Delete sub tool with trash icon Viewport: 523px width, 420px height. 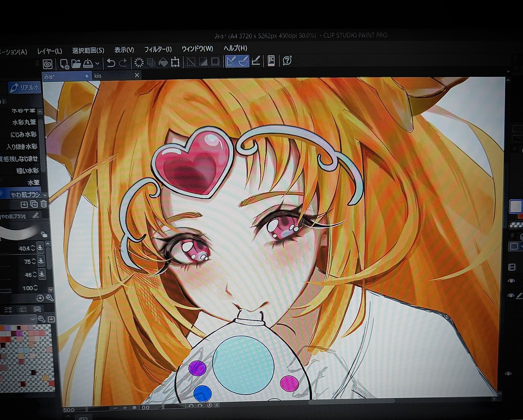point(44,204)
